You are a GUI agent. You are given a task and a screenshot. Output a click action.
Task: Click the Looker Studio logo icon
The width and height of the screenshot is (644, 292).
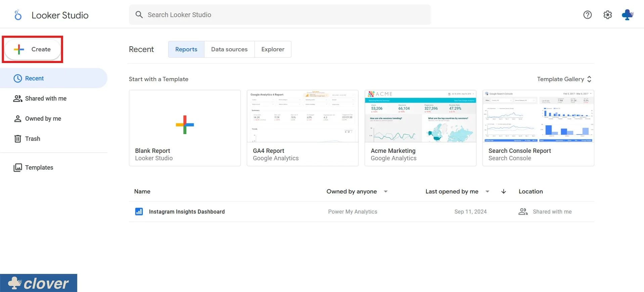(x=18, y=15)
